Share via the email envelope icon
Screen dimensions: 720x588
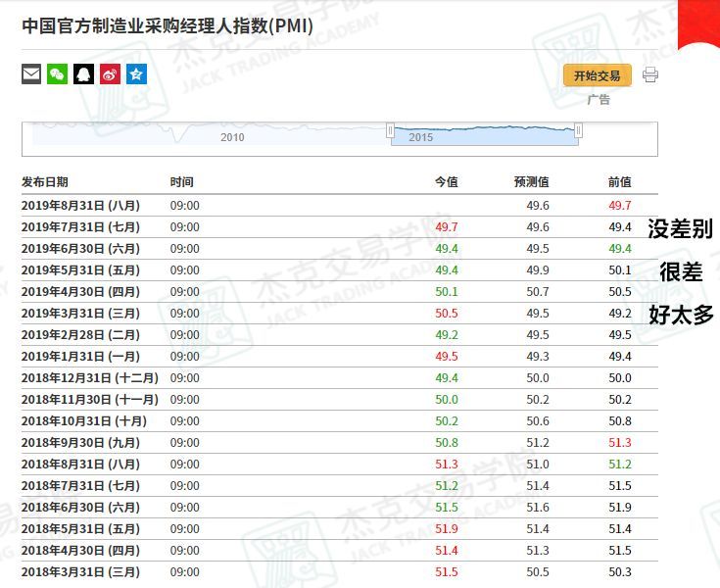(31, 73)
